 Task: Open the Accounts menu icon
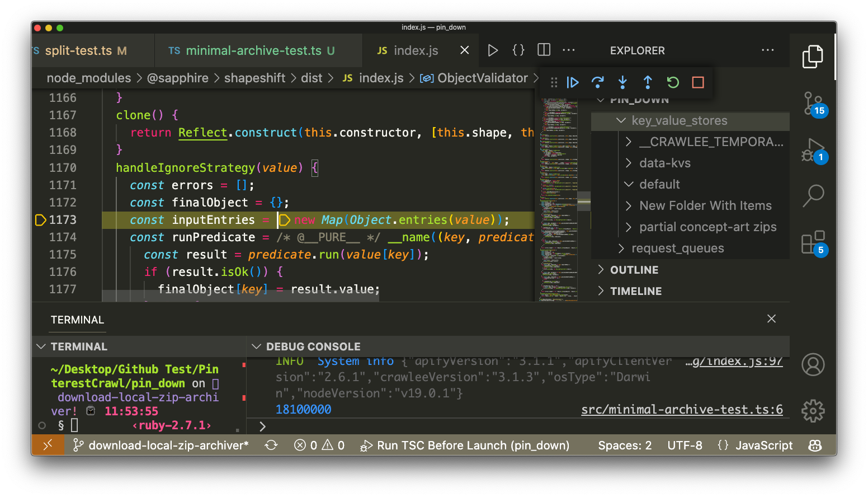(x=813, y=364)
